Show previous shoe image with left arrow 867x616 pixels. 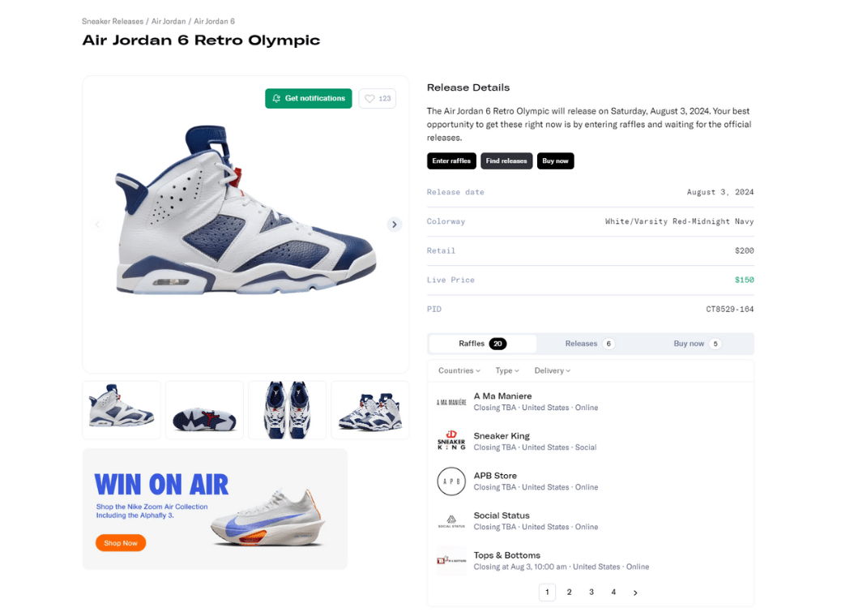(x=97, y=225)
